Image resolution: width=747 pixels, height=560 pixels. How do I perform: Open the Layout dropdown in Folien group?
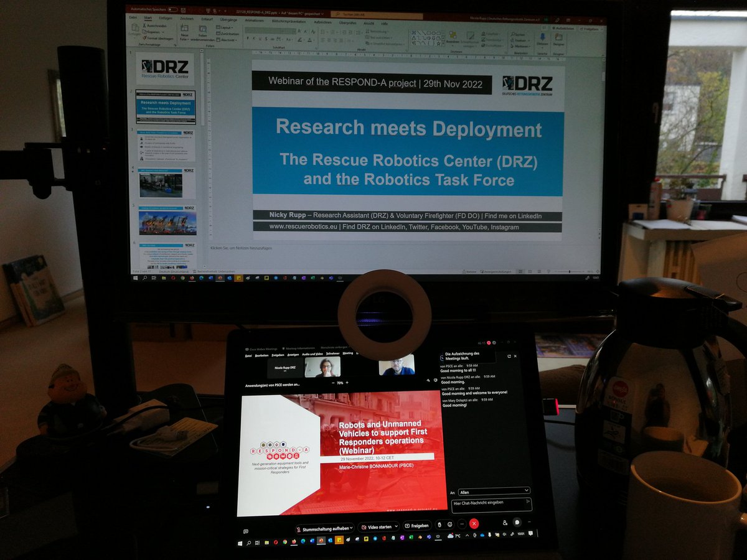pos(224,27)
